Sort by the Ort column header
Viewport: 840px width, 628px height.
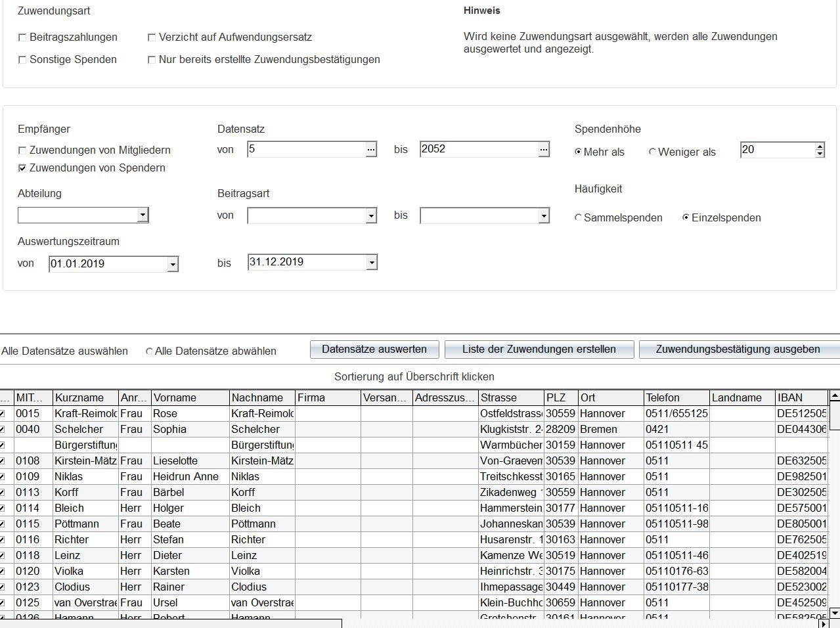click(x=611, y=397)
